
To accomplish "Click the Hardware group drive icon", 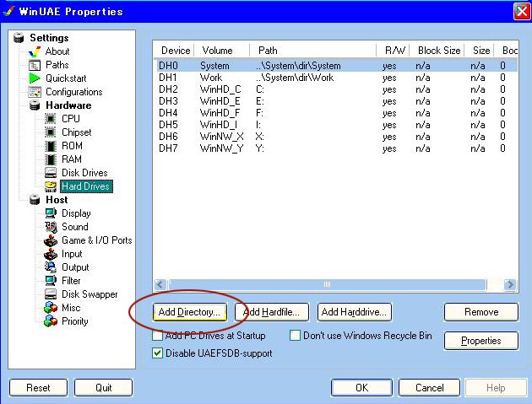I will point(35,105).
